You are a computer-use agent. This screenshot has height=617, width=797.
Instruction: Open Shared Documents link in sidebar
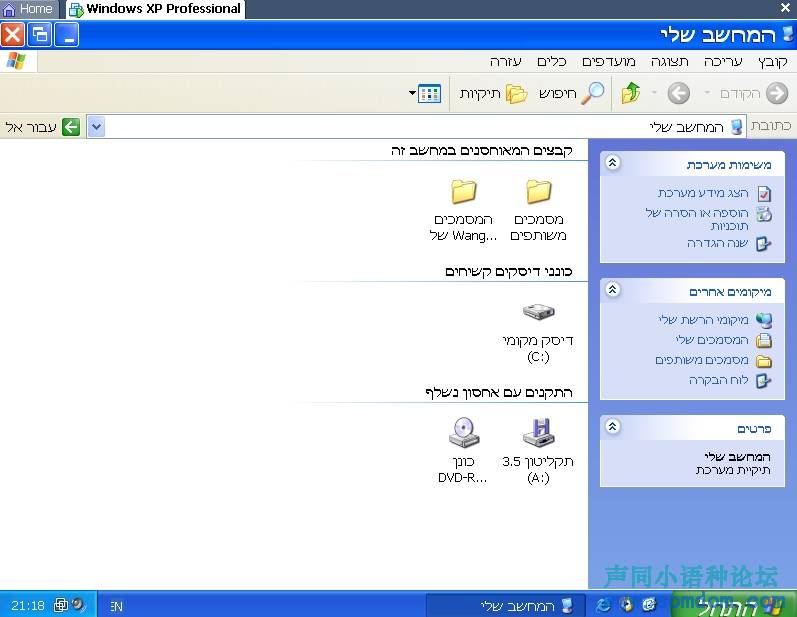[x=701, y=360]
